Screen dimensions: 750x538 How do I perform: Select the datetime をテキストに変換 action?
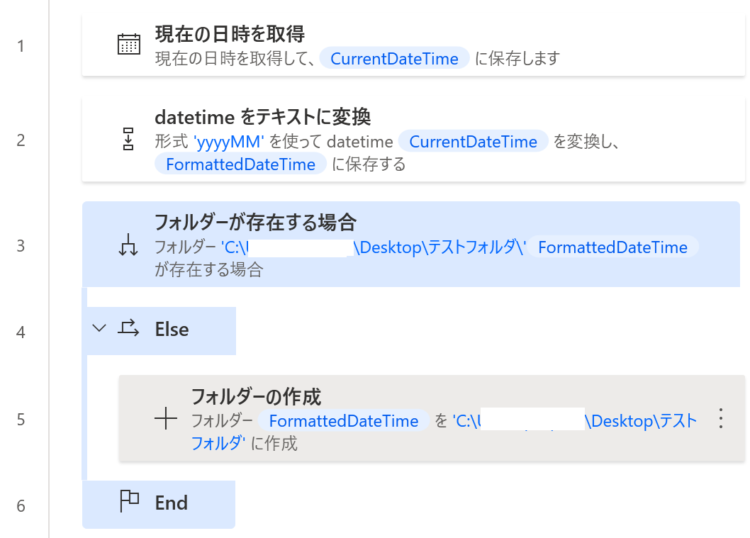413,140
